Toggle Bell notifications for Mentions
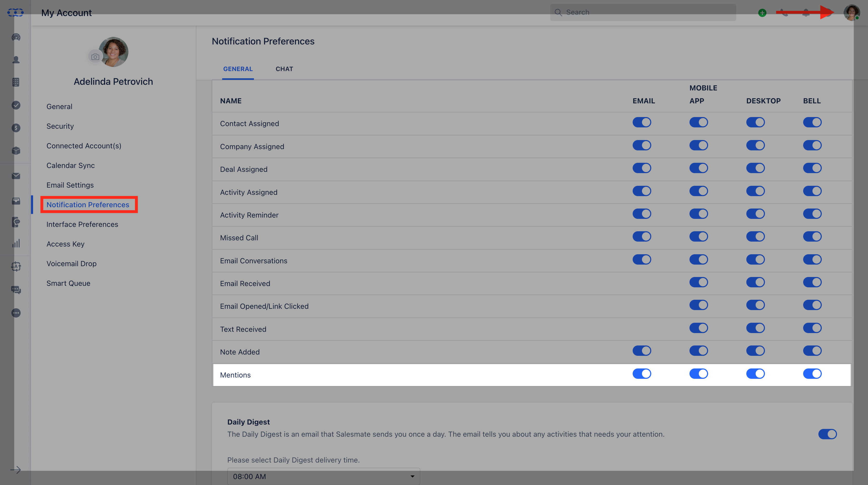This screenshot has height=485, width=868. 812,373
